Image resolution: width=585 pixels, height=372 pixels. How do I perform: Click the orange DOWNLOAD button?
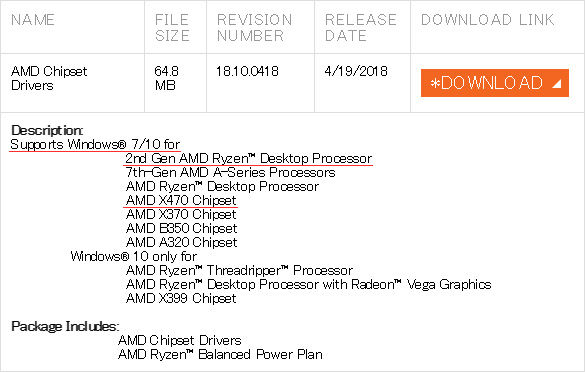click(495, 83)
